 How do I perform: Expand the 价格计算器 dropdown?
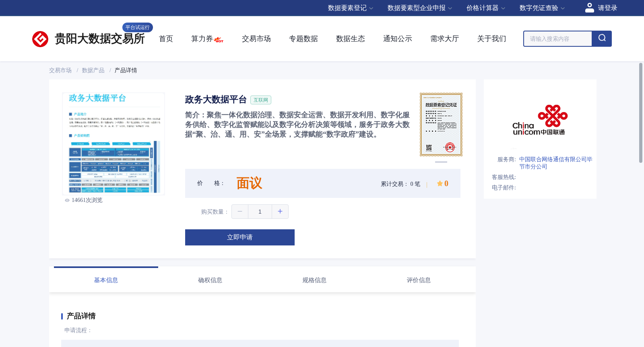pyautogui.click(x=485, y=8)
